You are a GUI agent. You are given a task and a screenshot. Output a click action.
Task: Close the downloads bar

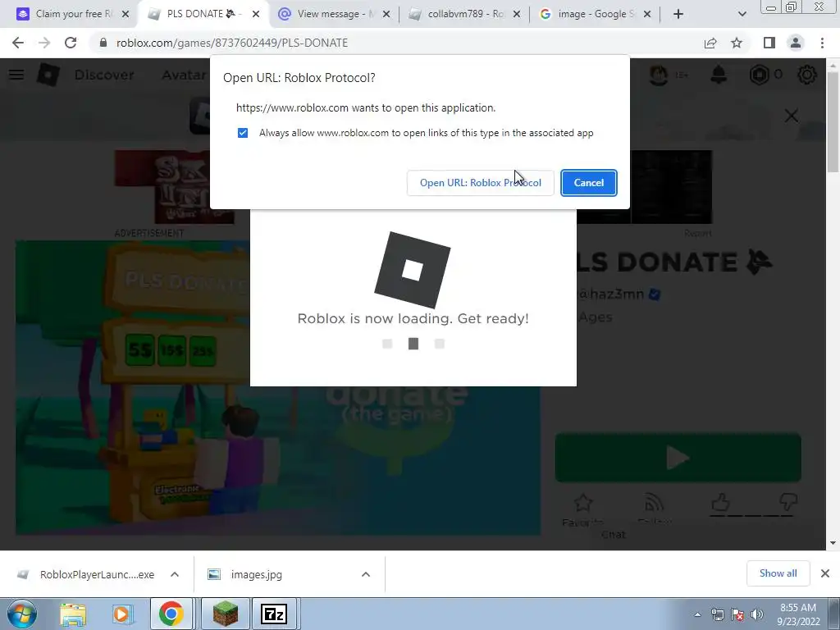(825, 573)
